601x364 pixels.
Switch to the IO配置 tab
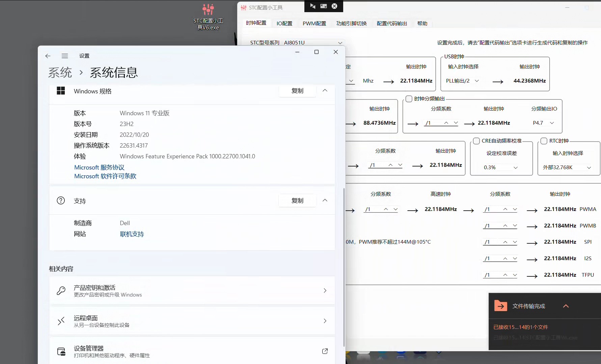pos(284,23)
